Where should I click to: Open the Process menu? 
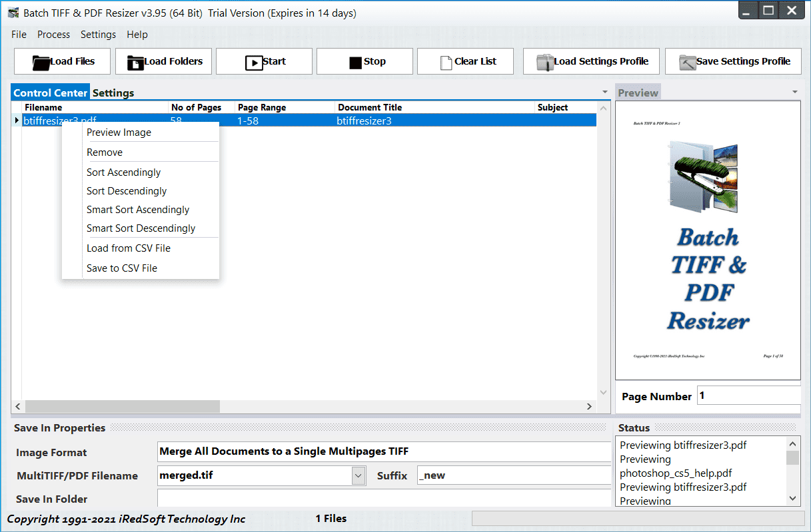point(53,35)
